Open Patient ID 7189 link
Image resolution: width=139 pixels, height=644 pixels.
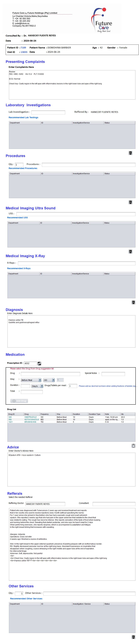23,48
